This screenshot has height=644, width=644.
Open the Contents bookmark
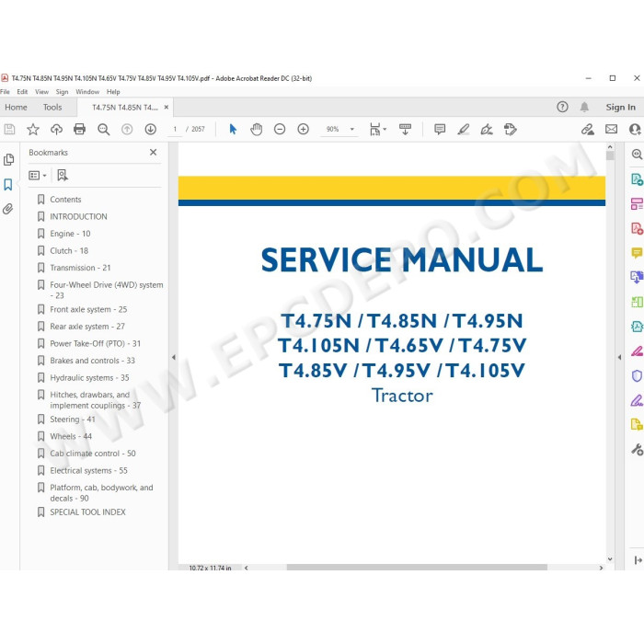pos(65,200)
